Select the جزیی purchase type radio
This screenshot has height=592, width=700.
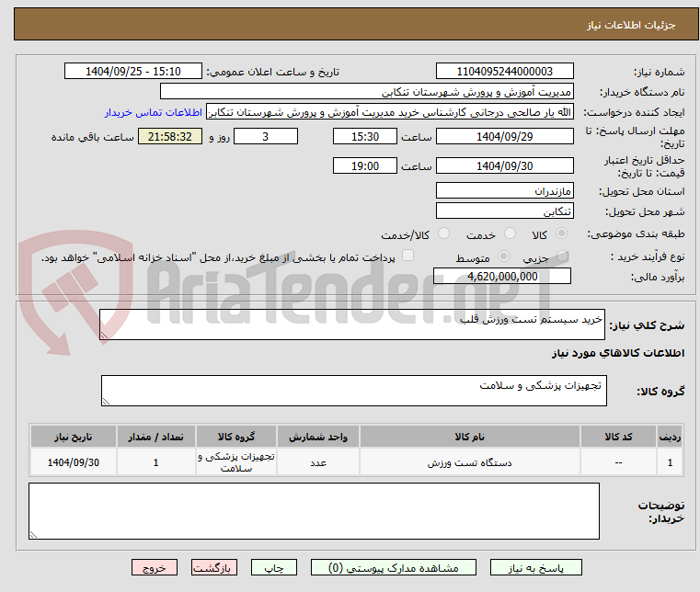562,256
